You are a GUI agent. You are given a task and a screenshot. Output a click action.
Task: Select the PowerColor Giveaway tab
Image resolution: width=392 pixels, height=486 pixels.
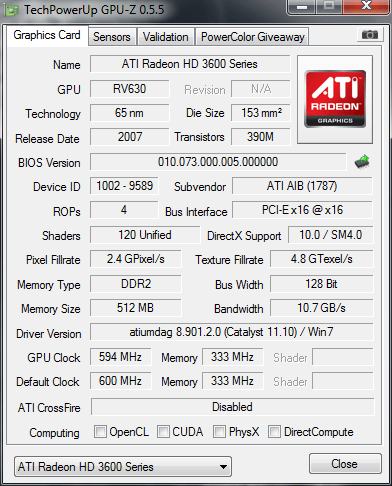coord(253,37)
